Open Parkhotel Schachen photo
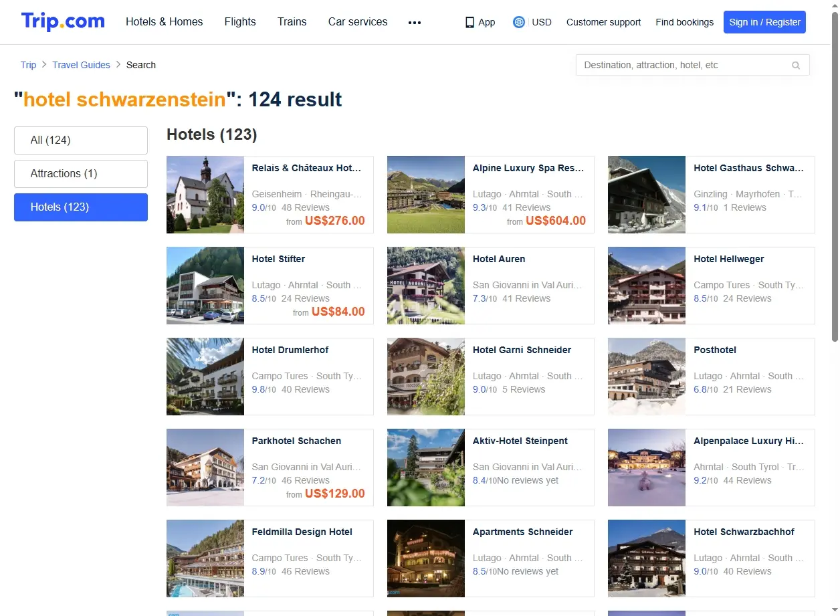This screenshot has width=840, height=616. click(x=205, y=468)
